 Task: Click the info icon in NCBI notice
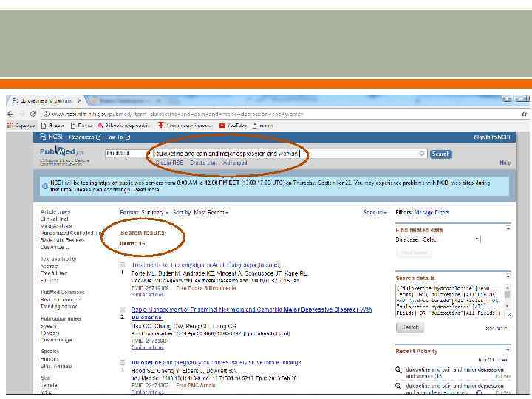[x=45, y=186]
